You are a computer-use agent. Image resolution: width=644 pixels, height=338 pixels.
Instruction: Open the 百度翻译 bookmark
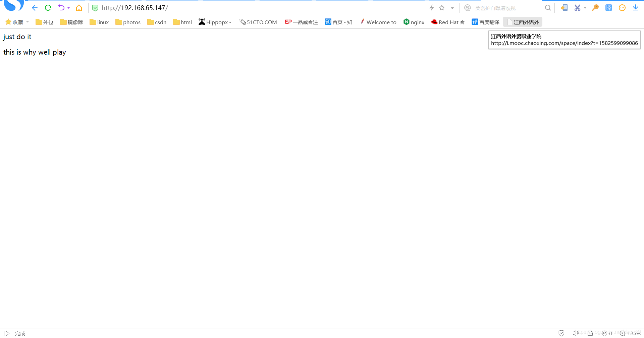(x=486, y=22)
